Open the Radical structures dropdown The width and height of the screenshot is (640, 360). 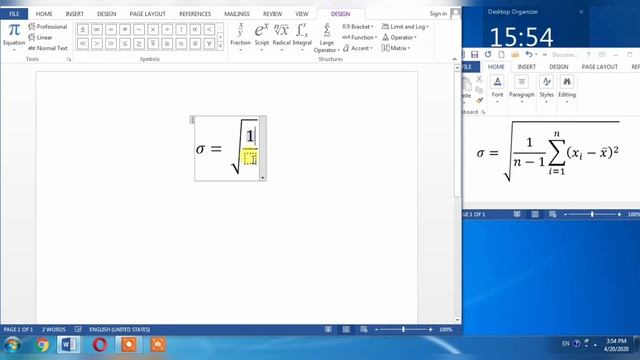point(281,37)
